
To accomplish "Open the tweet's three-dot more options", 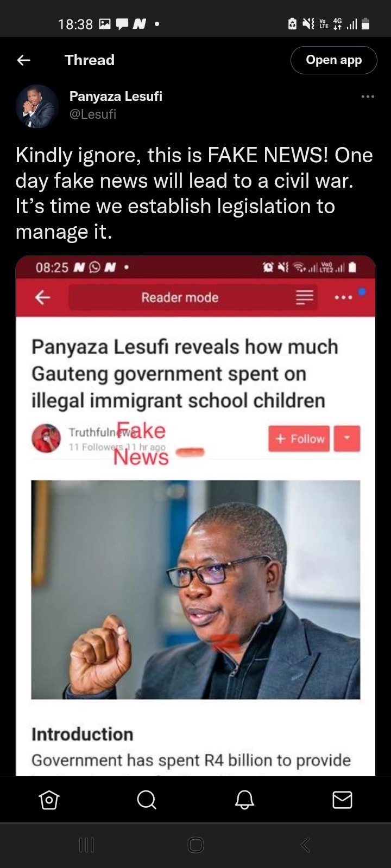I will point(368,97).
